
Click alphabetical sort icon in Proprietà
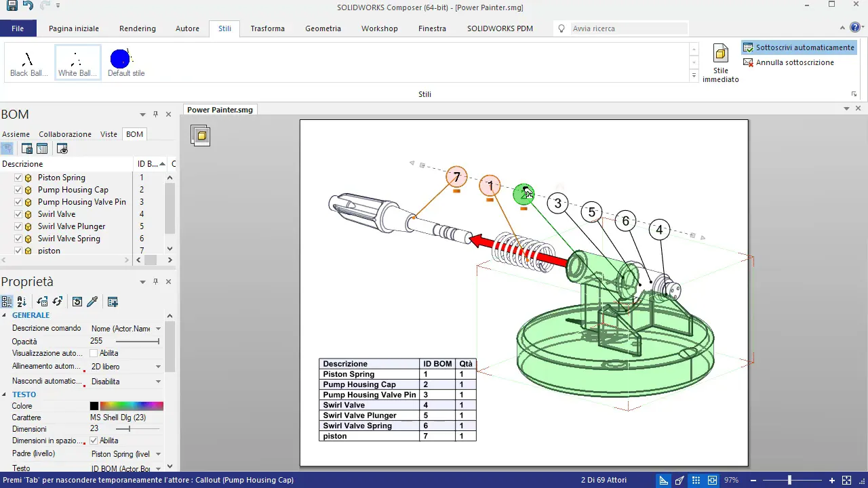pyautogui.click(x=22, y=302)
